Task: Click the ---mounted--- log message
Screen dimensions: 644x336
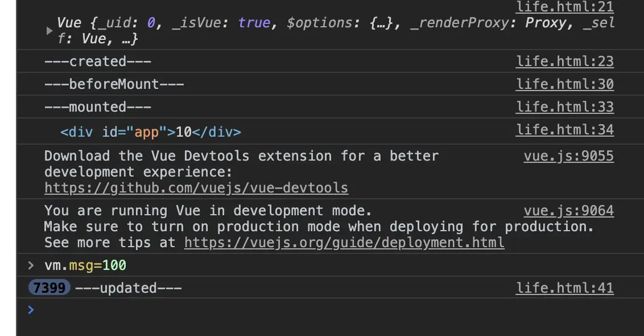Action: [x=98, y=107]
